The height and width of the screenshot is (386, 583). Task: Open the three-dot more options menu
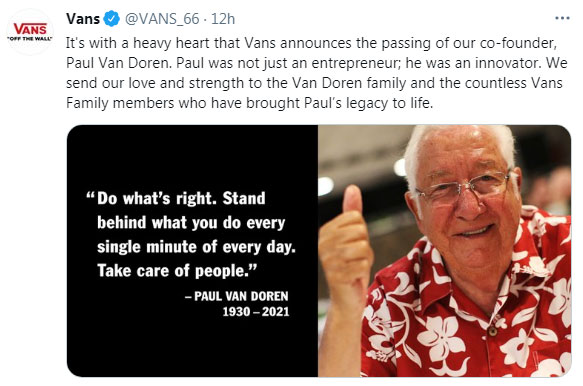[562, 18]
